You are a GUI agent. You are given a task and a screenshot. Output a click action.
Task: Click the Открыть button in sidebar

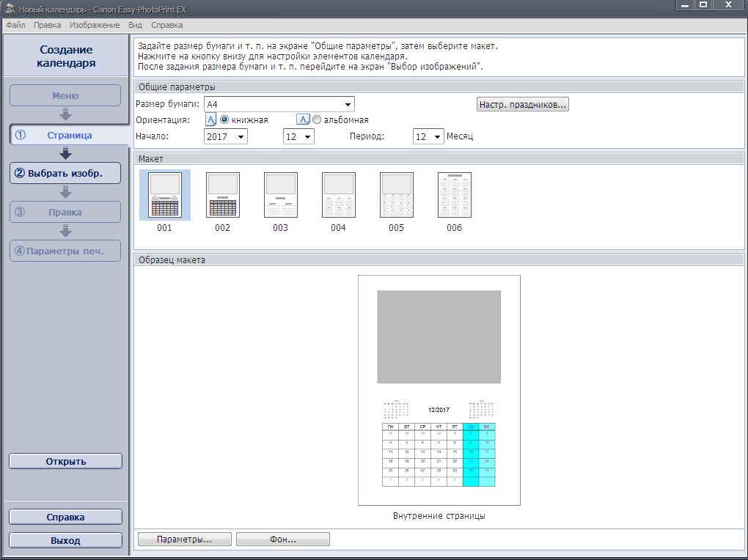pyautogui.click(x=66, y=461)
